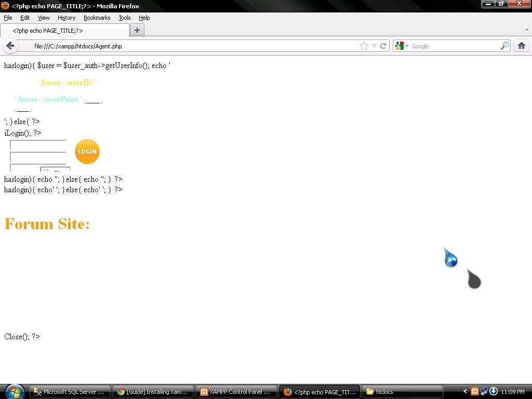Image resolution: width=532 pixels, height=399 pixels.
Task: Click the first login input field
Action: 38,145
